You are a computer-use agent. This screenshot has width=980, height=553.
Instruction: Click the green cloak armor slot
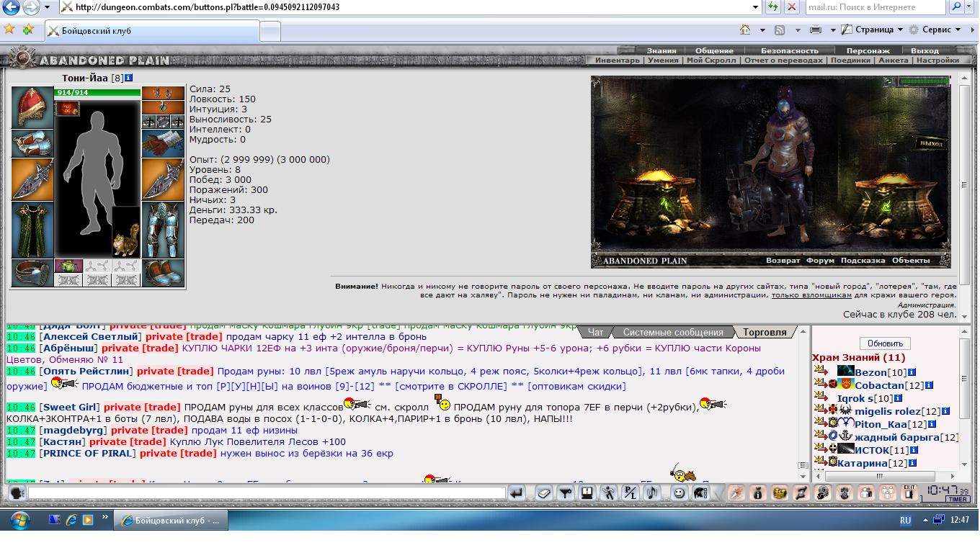[x=32, y=230]
